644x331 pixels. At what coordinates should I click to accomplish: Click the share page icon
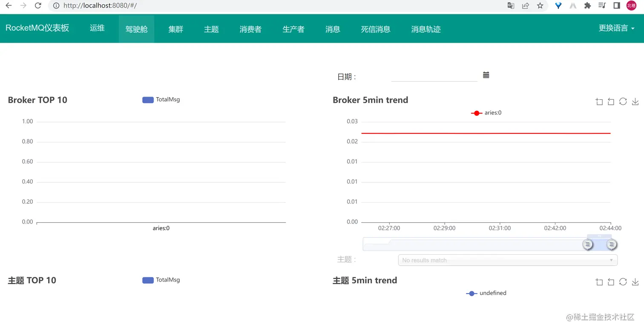tap(526, 6)
